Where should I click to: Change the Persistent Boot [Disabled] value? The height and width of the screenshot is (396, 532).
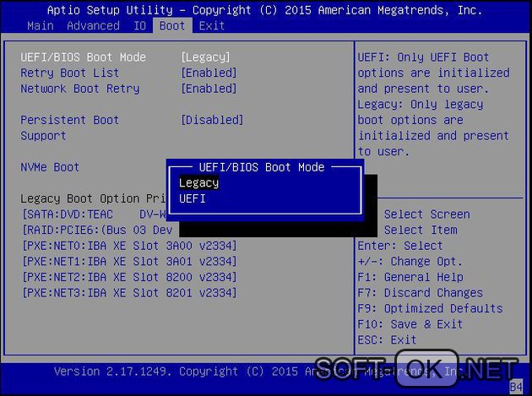(212, 120)
